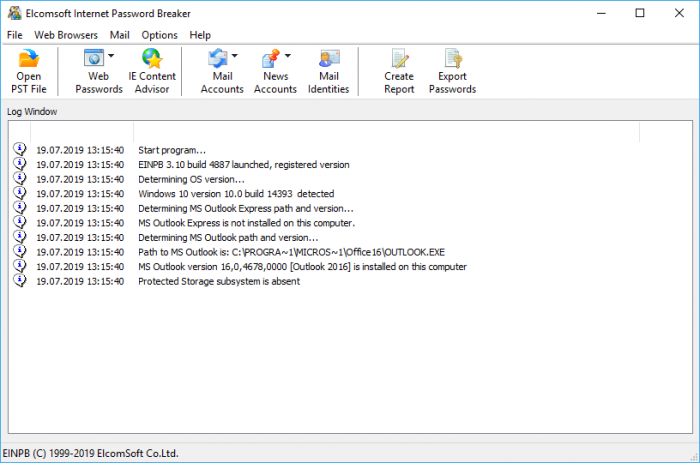Select 'Determining OS version...' log entry
This screenshot has width=700, height=463.
tap(191, 179)
